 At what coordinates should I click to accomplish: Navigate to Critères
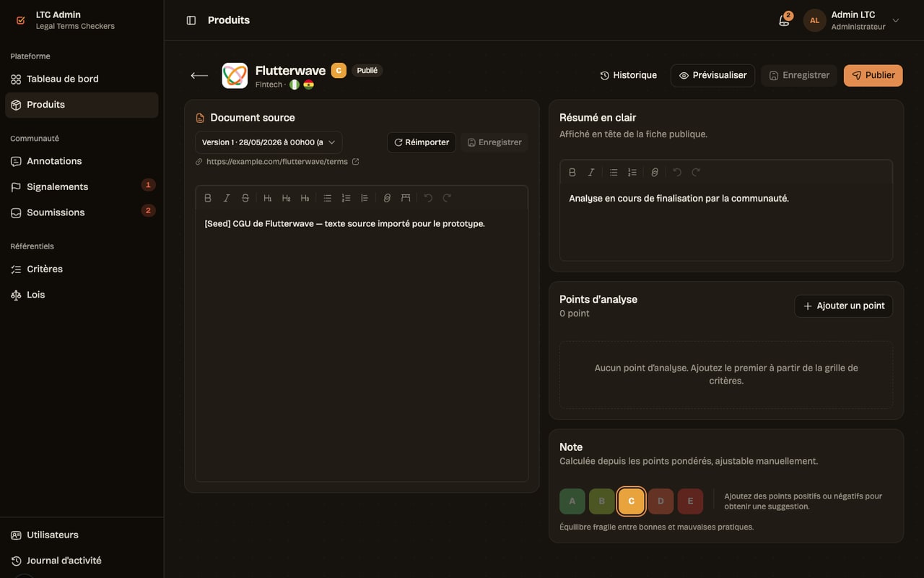82,269
